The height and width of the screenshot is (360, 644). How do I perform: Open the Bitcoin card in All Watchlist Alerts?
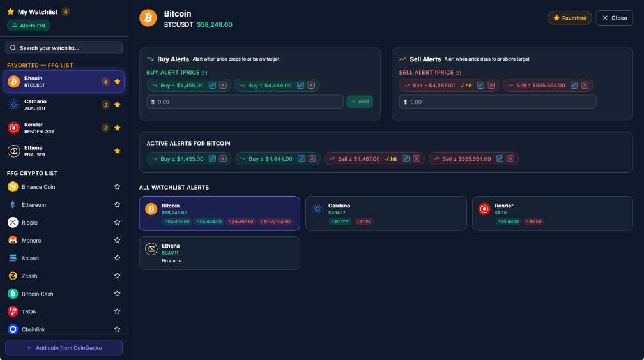[x=220, y=213]
